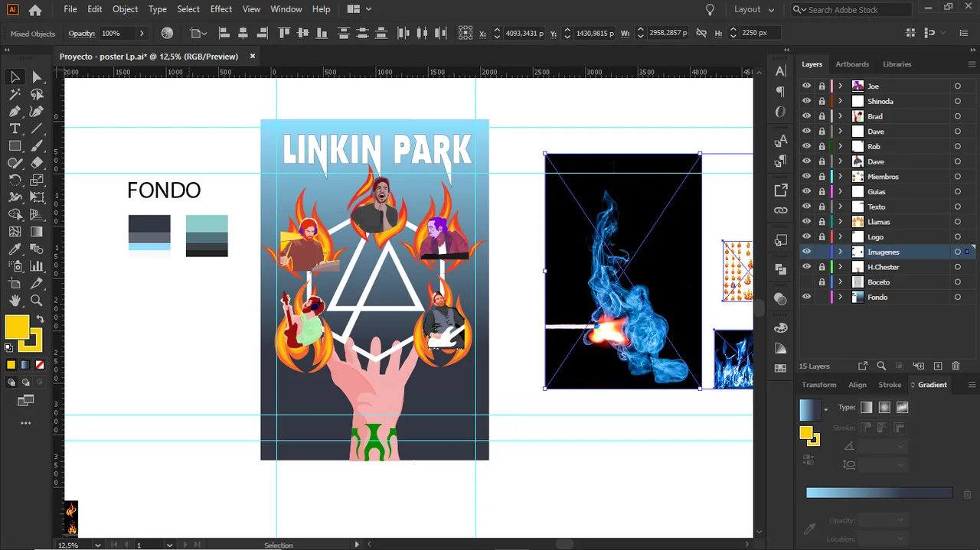This screenshot has width=980, height=550.
Task: Open the Window menu
Action: [286, 9]
